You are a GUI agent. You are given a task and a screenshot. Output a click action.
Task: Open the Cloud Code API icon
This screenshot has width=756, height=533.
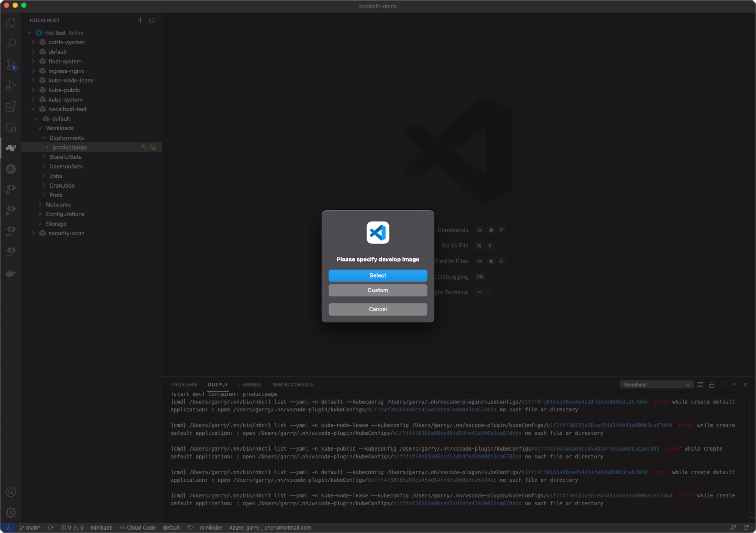click(11, 231)
